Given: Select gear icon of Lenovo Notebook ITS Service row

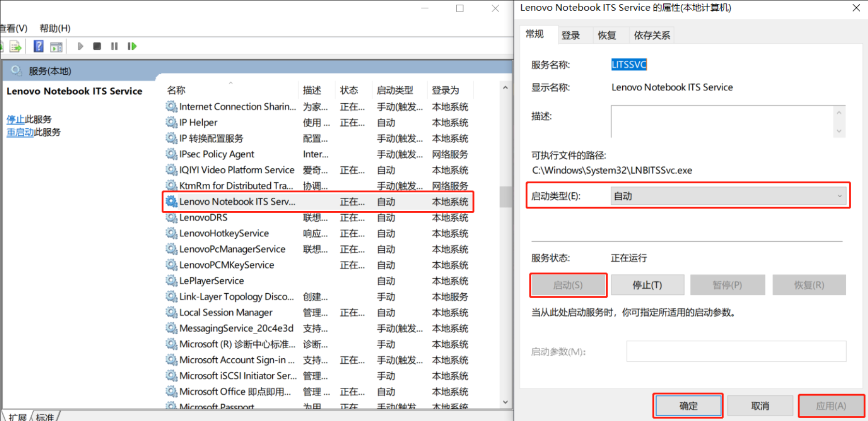Looking at the screenshot, I should point(171,202).
